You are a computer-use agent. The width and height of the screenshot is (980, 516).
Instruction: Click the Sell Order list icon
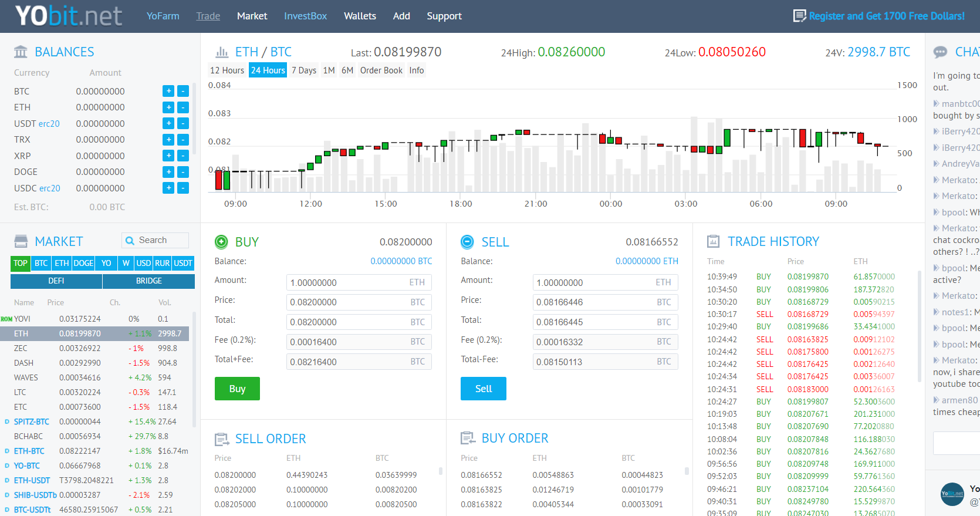pyautogui.click(x=222, y=439)
